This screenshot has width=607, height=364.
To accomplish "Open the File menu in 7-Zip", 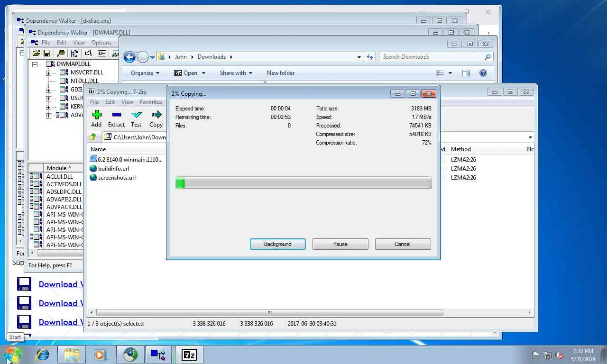I will [x=94, y=102].
